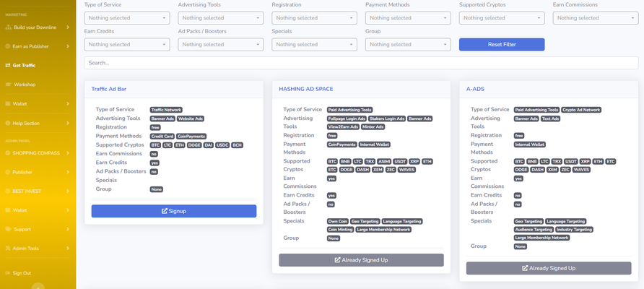Open the Specials filter dropdown
Screen dimensions: 644x289
pyautogui.click(x=314, y=44)
